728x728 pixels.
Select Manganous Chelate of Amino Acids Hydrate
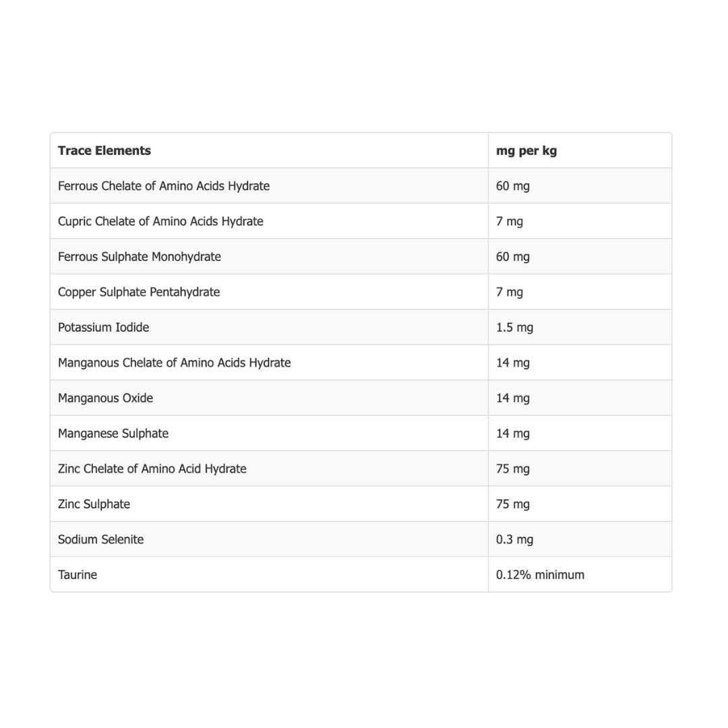(175, 363)
